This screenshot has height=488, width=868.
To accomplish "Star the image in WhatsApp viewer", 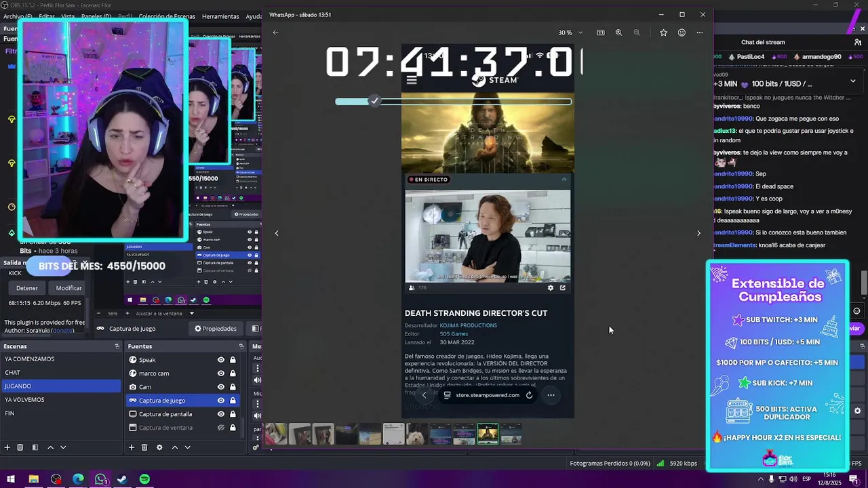I will [663, 33].
